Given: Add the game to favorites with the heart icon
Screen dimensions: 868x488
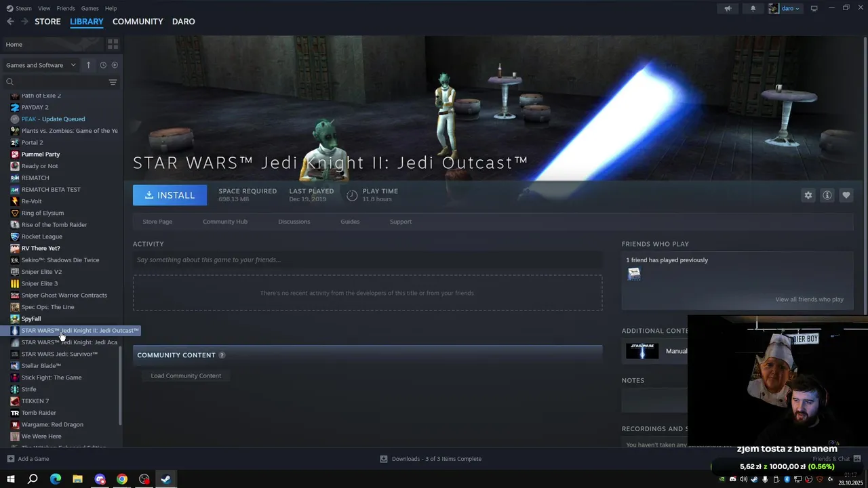Looking at the screenshot, I should [846, 195].
